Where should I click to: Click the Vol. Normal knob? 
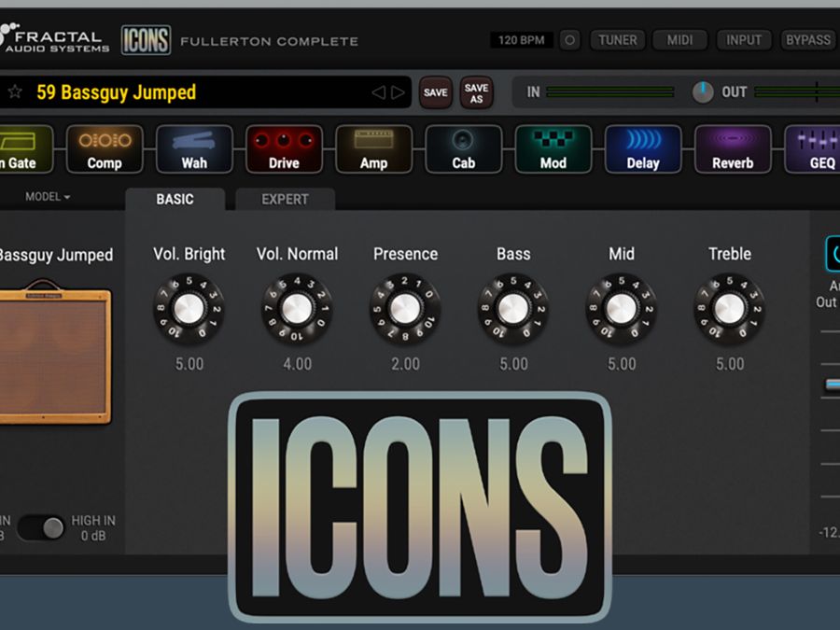298,309
